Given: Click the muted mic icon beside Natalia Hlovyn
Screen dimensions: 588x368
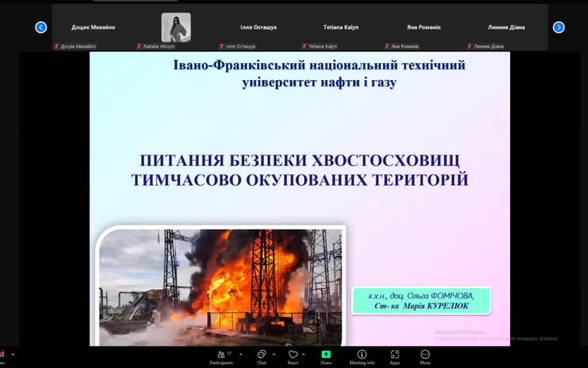Looking at the screenshot, I should point(139,46).
